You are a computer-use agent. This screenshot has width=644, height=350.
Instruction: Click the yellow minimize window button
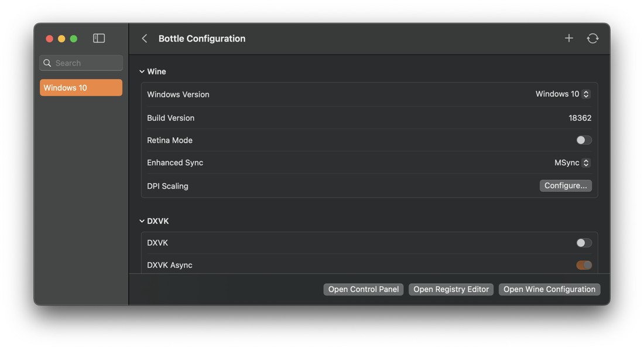(61, 39)
